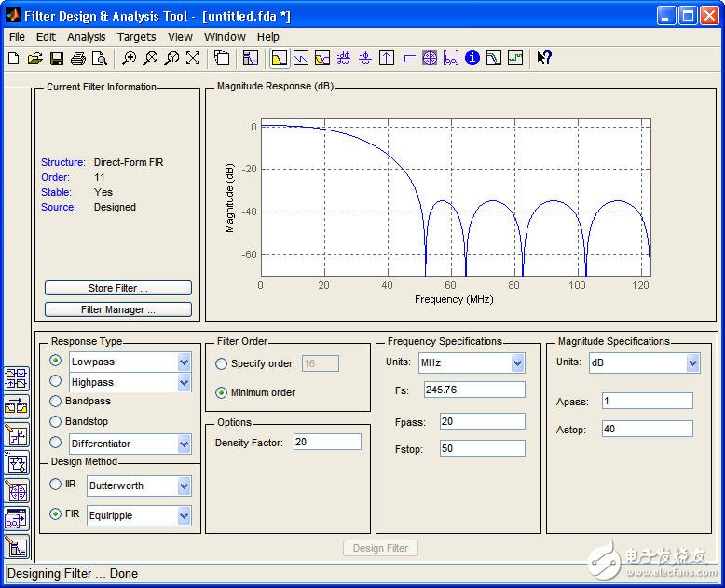This screenshot has width=725, height=588.
Task: Open the Filter Manager button
Action: point(117,309)
